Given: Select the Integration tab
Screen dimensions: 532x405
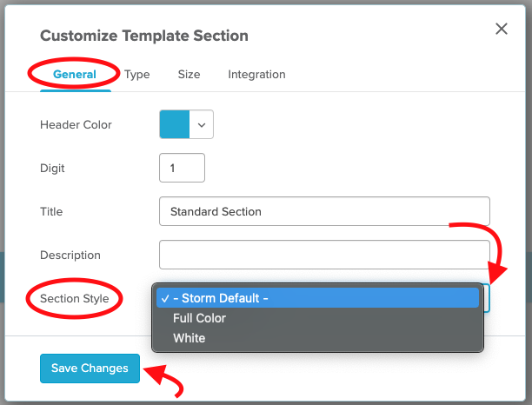Looking at the screenshot, I should click(x=256, y=75).
